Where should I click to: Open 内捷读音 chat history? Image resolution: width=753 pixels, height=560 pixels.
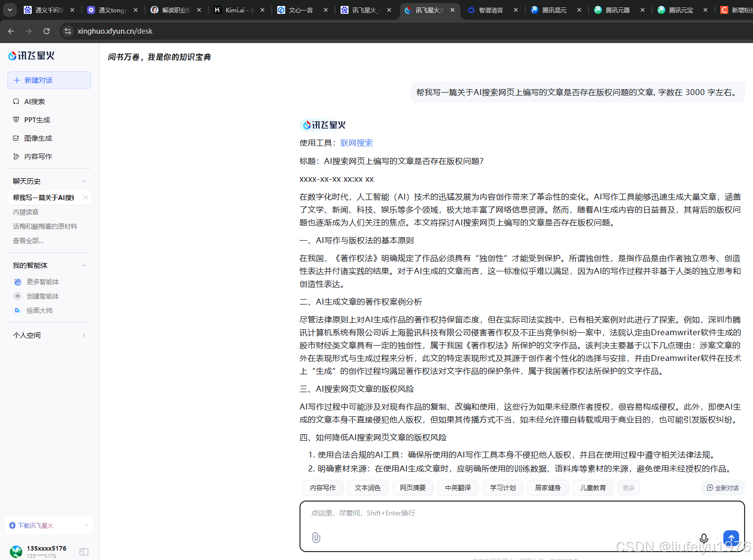[x=26, y=212]
